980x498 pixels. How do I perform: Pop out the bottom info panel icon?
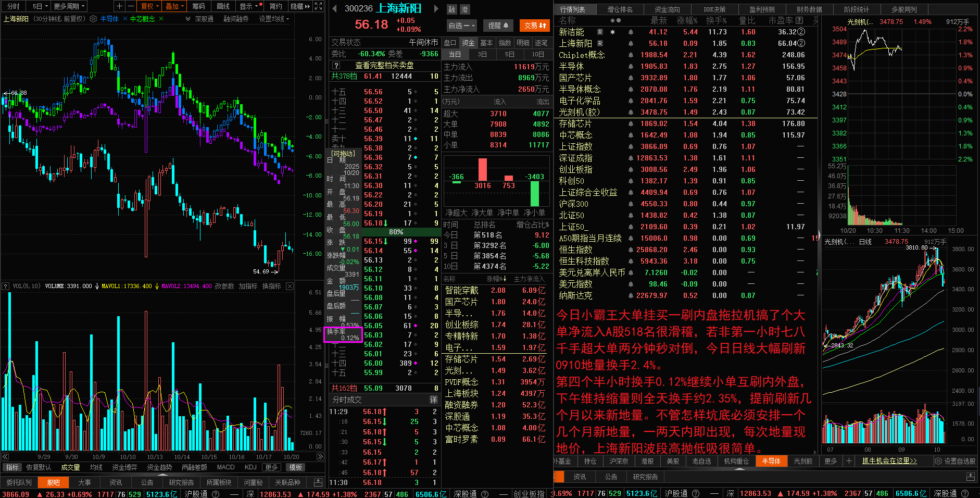317,482
